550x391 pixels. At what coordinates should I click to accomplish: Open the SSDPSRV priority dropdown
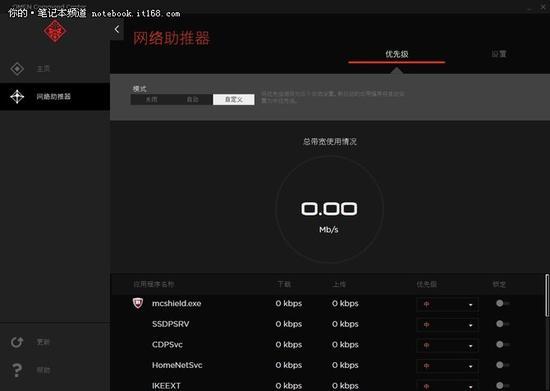[447, 325]
